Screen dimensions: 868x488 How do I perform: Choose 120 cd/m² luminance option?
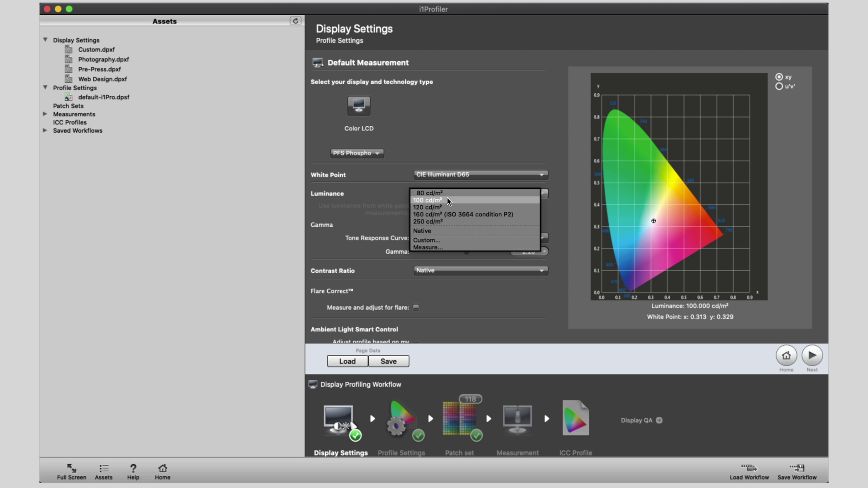(475, 207)
